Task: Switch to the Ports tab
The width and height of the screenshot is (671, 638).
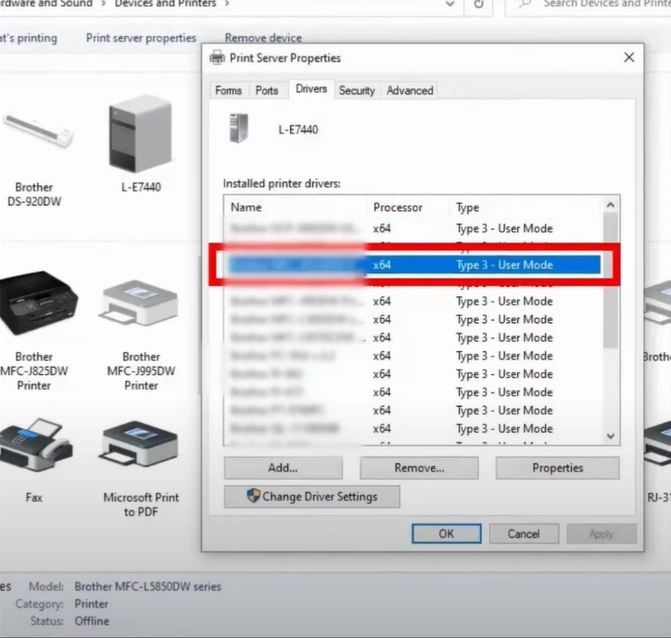Action: point(267,90)
